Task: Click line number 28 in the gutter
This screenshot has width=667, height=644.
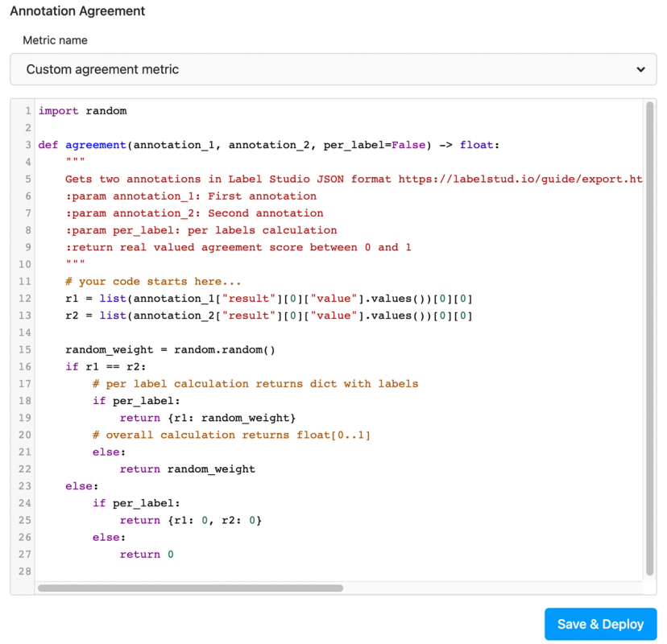Action: [x=25, y=571]
